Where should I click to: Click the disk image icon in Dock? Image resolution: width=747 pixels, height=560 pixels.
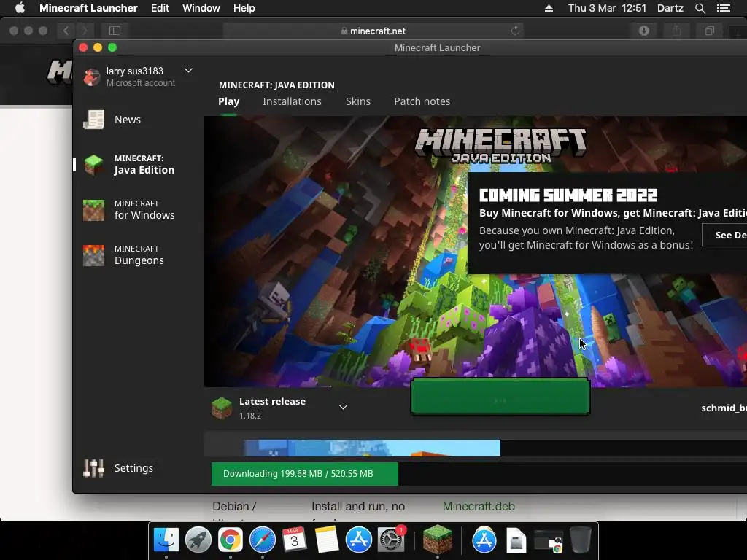(516, 541)
